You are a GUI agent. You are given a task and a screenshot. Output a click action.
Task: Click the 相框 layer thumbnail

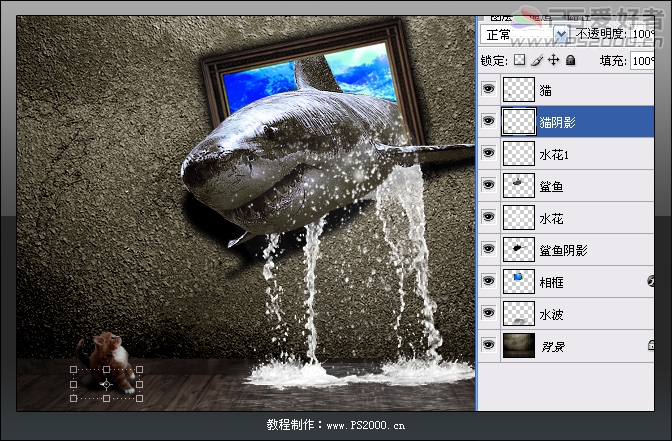519,282
